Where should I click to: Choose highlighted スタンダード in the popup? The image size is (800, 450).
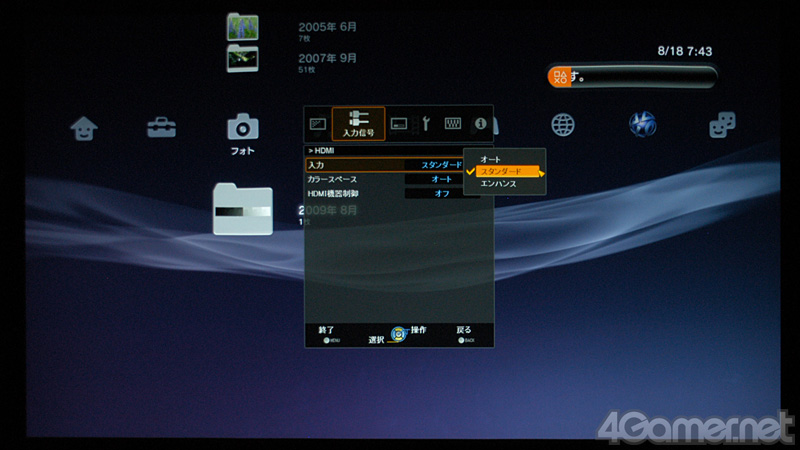tap(508, 171)
